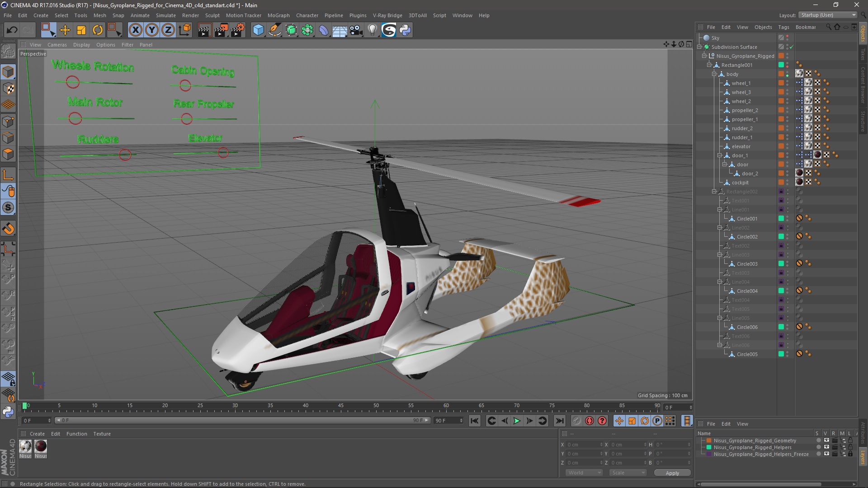This screenshot has width=868, height=488.
Task: Toggle the X-axis lock
Action: tap(135, 30)
